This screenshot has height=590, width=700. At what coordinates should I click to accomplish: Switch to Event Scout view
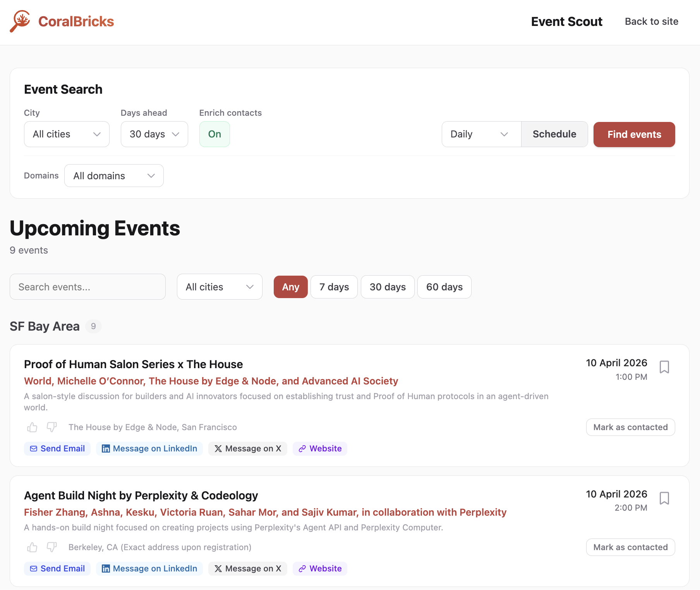566,22
